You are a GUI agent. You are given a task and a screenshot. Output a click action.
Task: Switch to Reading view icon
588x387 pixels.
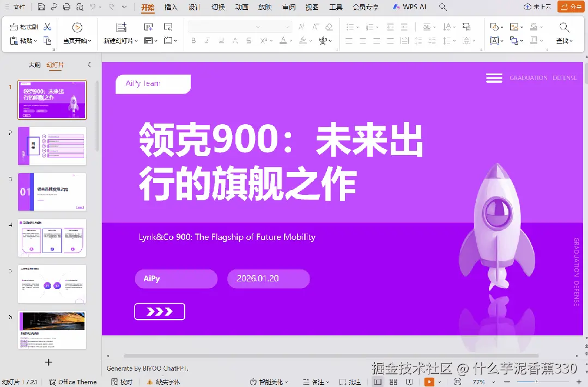tap(409, 382)
